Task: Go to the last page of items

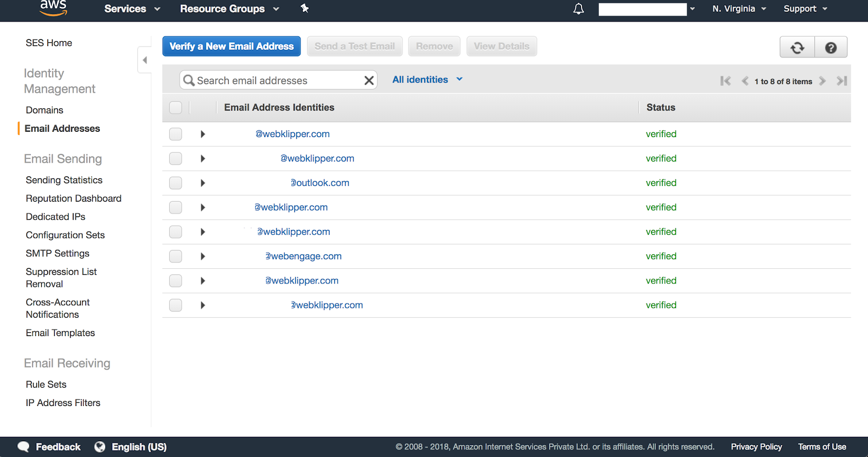Action: pyautogui.click(x=841, y=81)
